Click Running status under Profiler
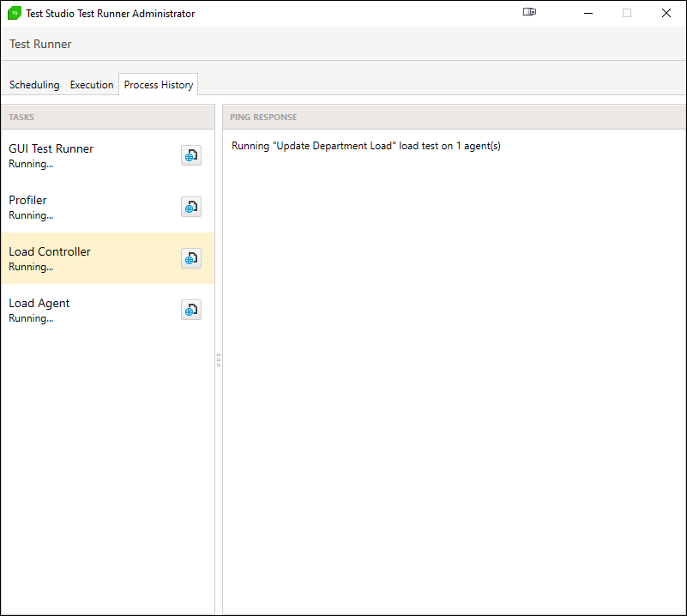Screen dimensions: 687x616 pyautogui.click(x=31, y=215)
